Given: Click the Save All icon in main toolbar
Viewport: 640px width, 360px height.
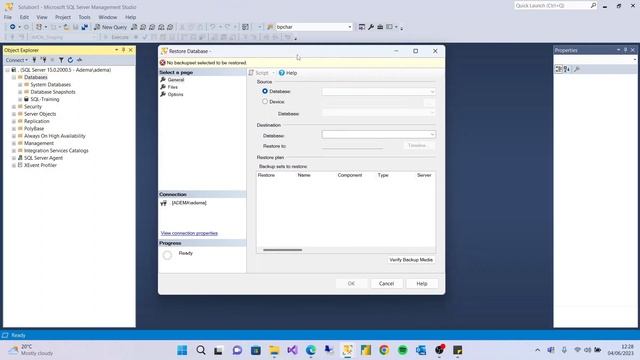Looking at the screenshot, I should pyautogui.click(x=84, y=27).
